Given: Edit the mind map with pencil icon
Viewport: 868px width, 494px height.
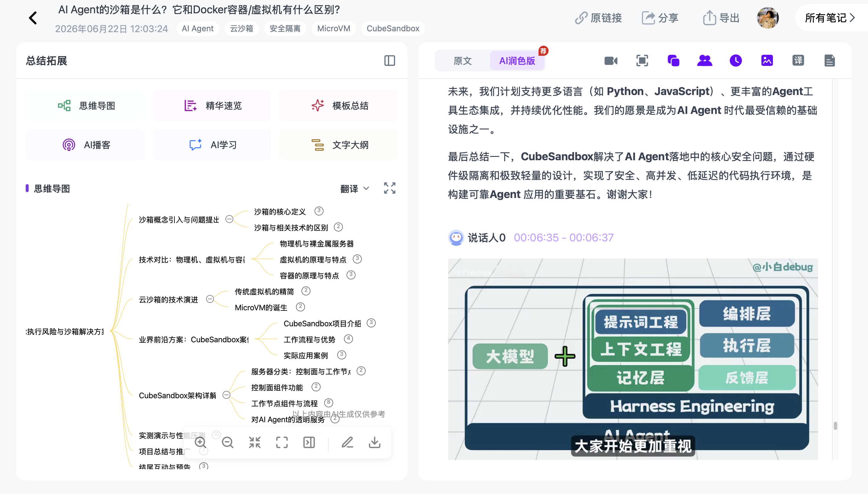Looking at the screenshot, I should (x=347, y=442).
